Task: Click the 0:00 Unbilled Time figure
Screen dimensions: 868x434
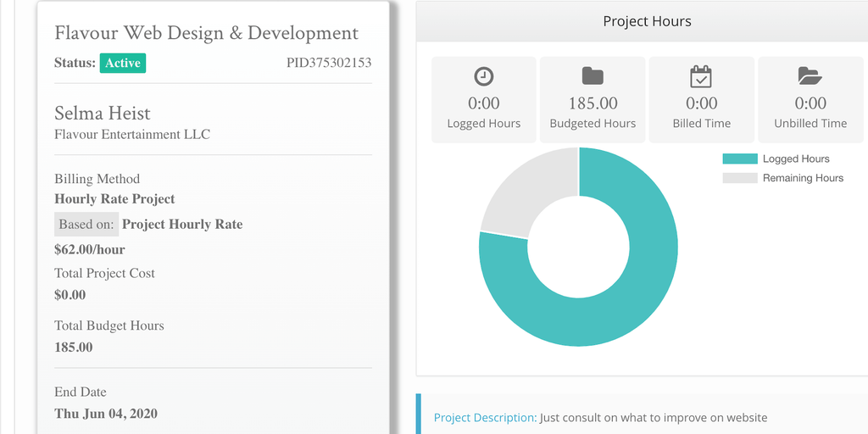Action: pyautogui.click(x=810, y=103)
